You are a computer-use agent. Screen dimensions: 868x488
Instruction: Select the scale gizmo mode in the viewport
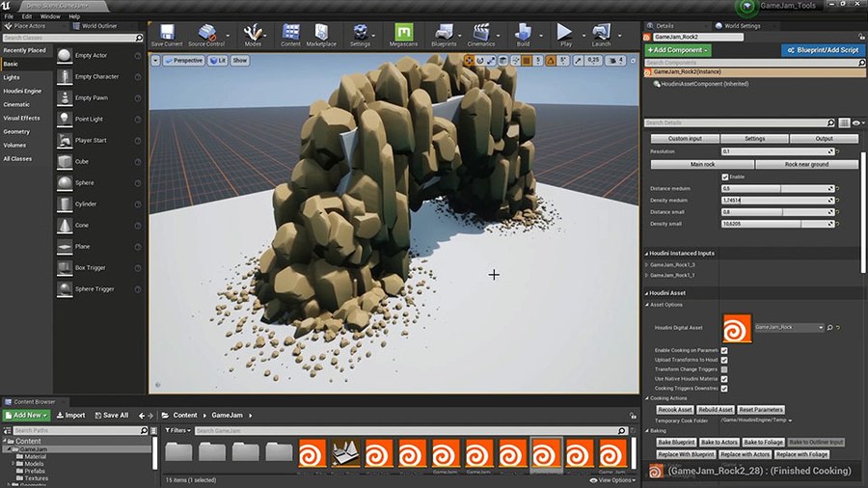pos(491,61)
